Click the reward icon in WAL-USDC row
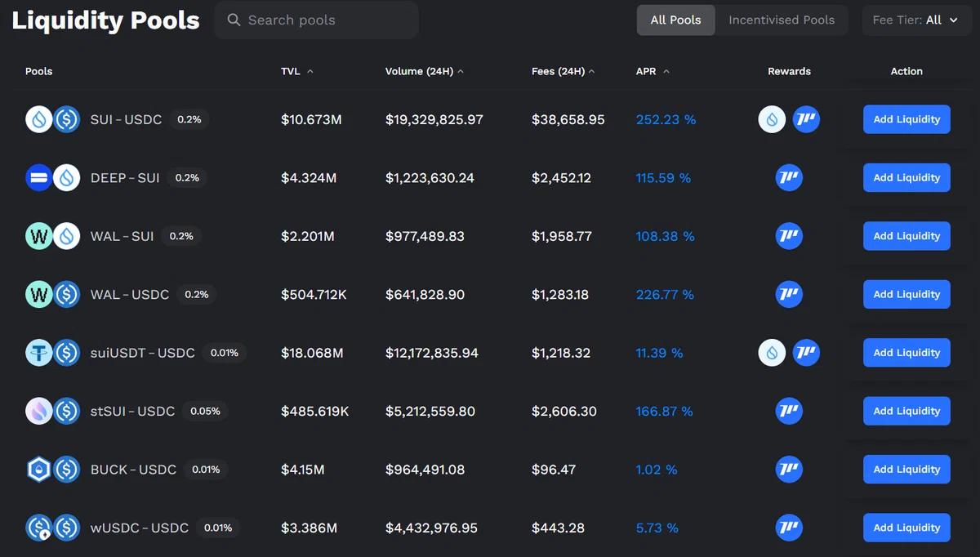Image resolution: width=980 pixels, height=557 pixels. point(789,294)
